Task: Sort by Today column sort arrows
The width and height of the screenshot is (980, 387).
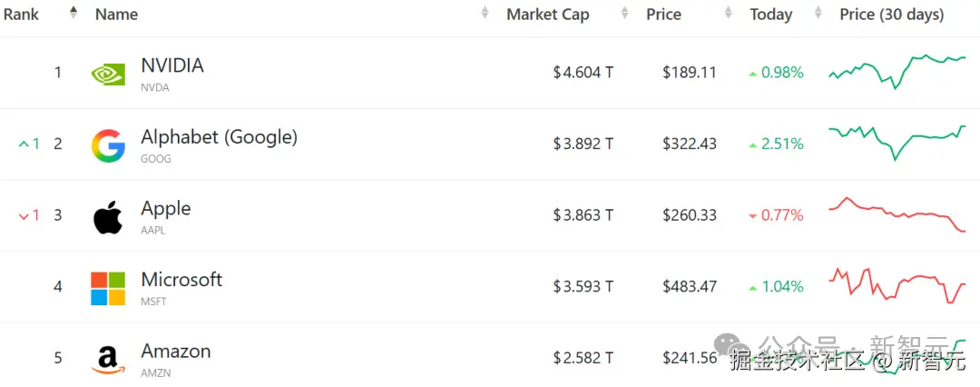Action: pos(818,14)
